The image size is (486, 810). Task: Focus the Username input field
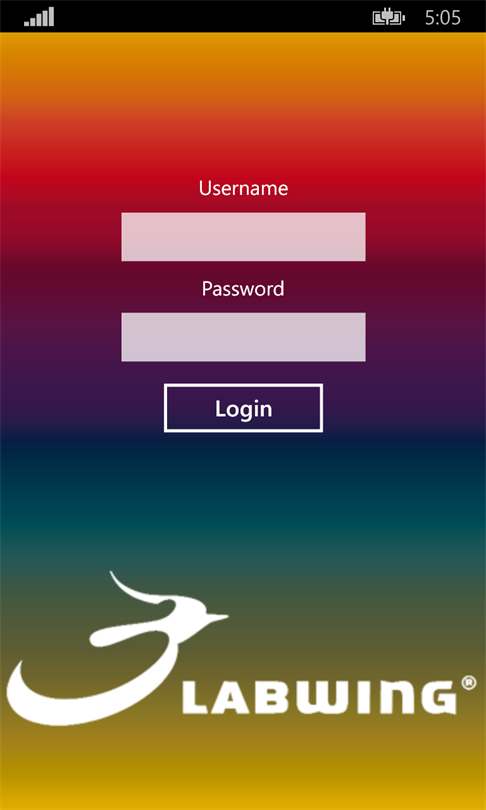coord(243,237)
